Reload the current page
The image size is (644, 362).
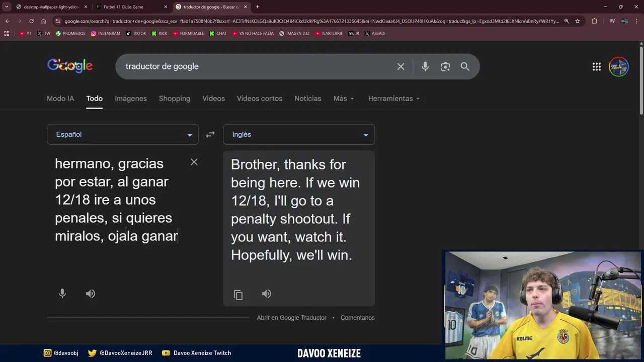tap(31, 21)
